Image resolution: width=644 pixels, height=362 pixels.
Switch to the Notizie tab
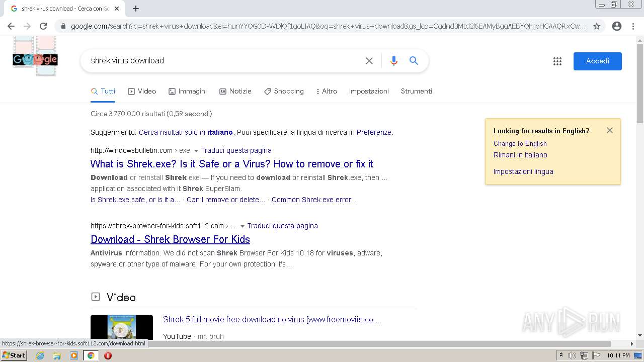pyautogui.click(x=235, y=92)
